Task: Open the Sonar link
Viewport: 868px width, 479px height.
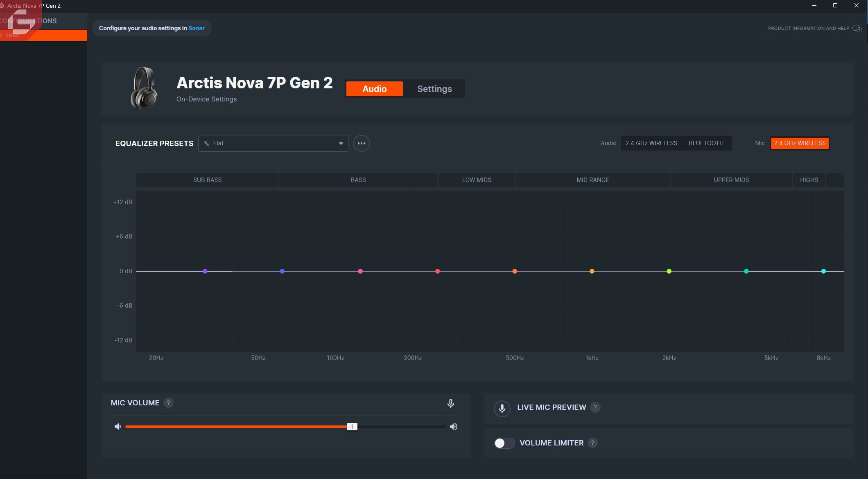Action: point(196,28)
